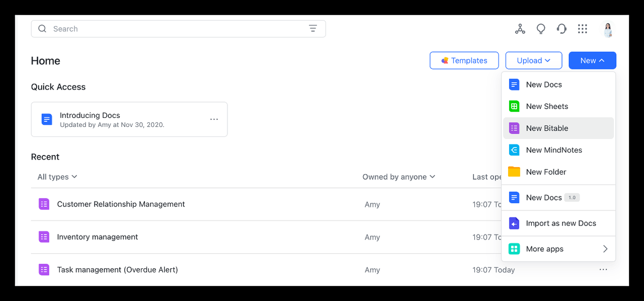
Task: Click the Templates button
Action: (464, 60)
